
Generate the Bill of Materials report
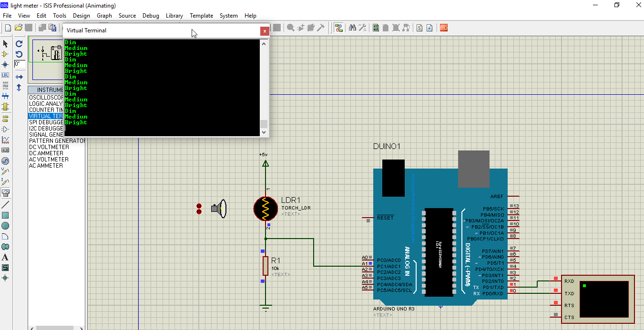click(419, 28)
